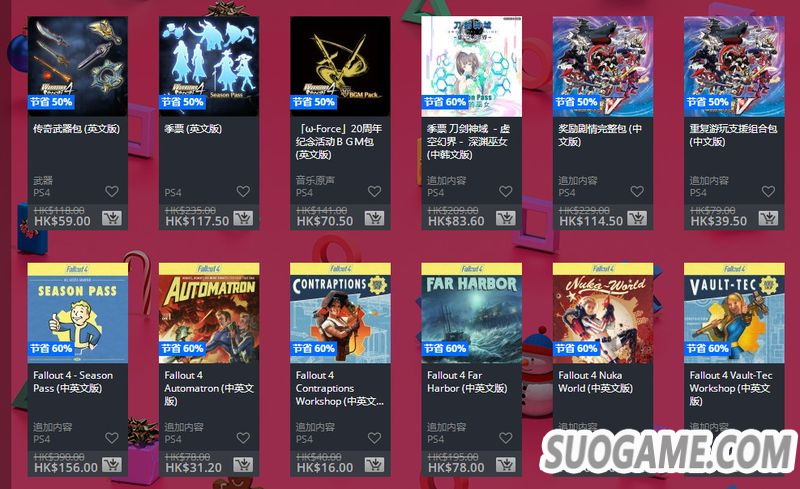Screen dimensions: 800x489
Task: Toggle wishlist heart on Fallout 4 Automatron
Action: coord(243,438)
